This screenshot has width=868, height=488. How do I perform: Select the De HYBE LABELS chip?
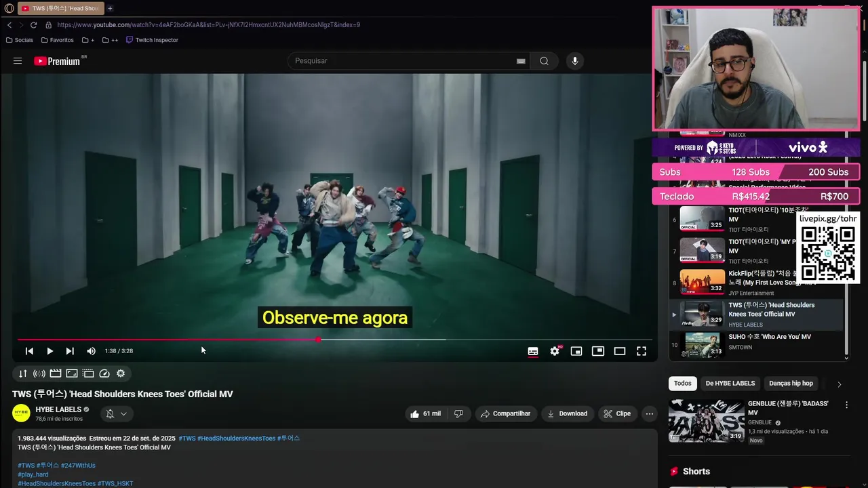(730, 384)
